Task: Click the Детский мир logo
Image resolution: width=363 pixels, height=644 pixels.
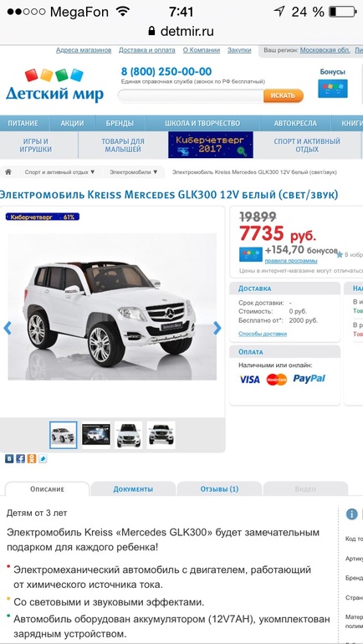Action: pyautogui.click(x=54, y=85)
